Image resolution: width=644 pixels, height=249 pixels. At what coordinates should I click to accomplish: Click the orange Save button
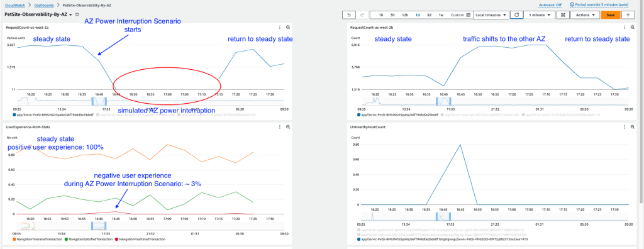pyautogui.click(x=610, y=15)
